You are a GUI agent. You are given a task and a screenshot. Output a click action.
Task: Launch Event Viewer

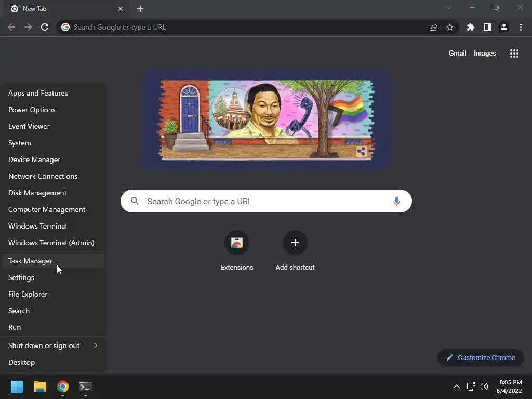pos(54,126)
